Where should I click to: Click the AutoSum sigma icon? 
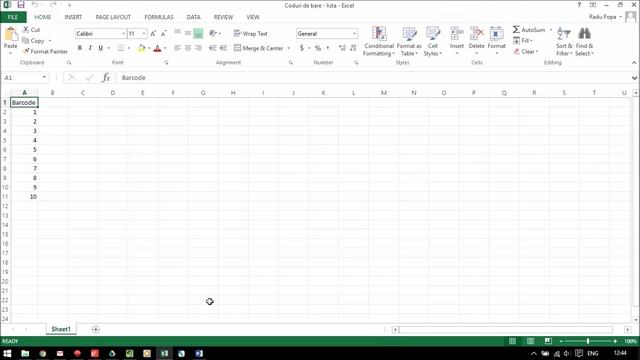pos(516,29)
